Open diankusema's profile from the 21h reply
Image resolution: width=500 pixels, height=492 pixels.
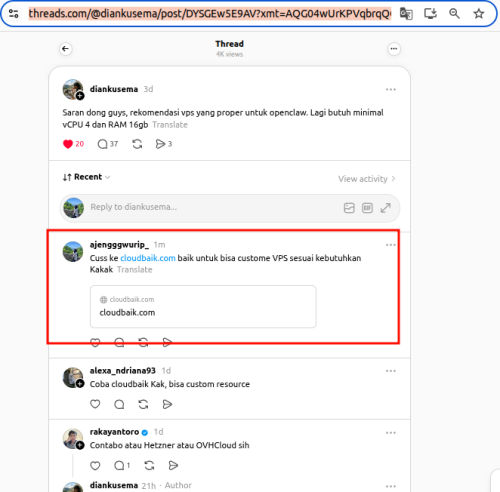pyautogui.click(x=114, y=485)
